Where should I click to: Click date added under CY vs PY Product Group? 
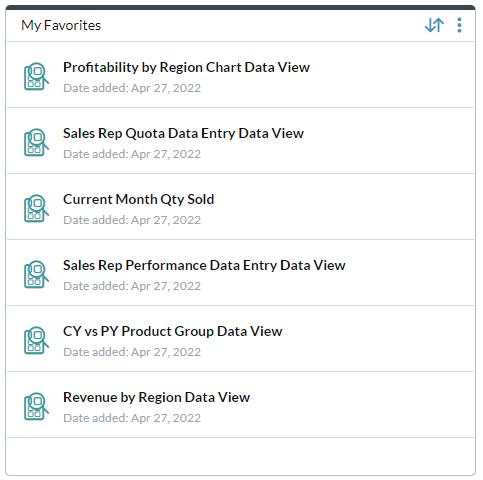132,352
